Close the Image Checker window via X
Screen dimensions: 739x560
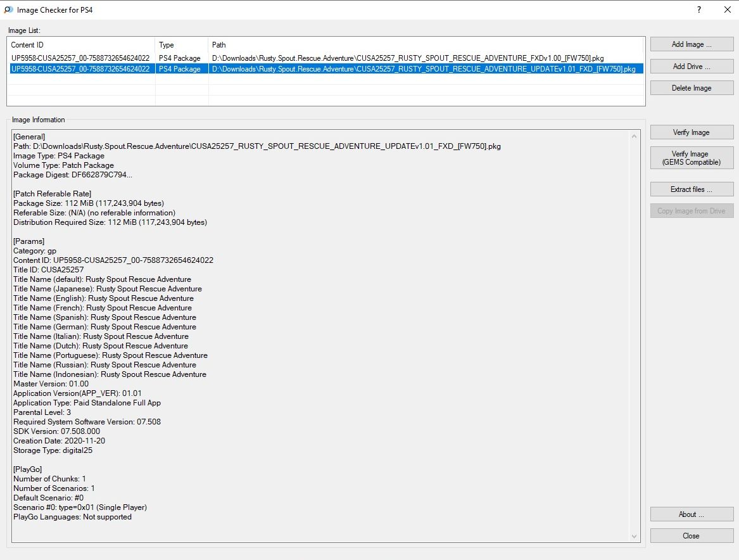coord(727,10)
